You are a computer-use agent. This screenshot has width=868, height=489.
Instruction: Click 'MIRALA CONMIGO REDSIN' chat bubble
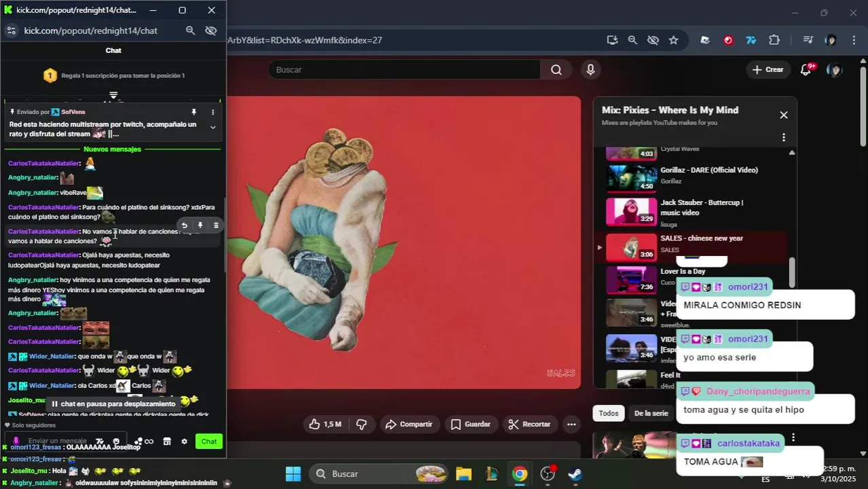[765, 305]
